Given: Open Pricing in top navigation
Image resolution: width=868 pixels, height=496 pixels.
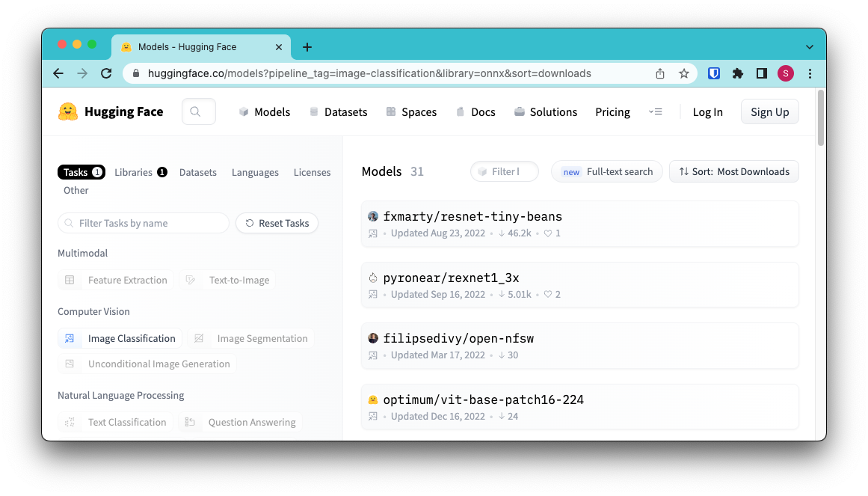Looking at the screenshot, I should (612, 112).
